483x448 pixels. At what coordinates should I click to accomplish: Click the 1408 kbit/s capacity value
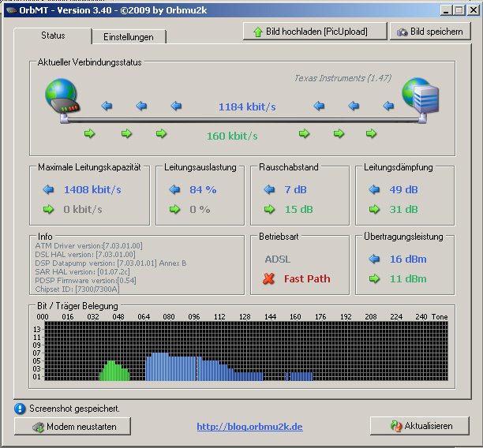92,189
